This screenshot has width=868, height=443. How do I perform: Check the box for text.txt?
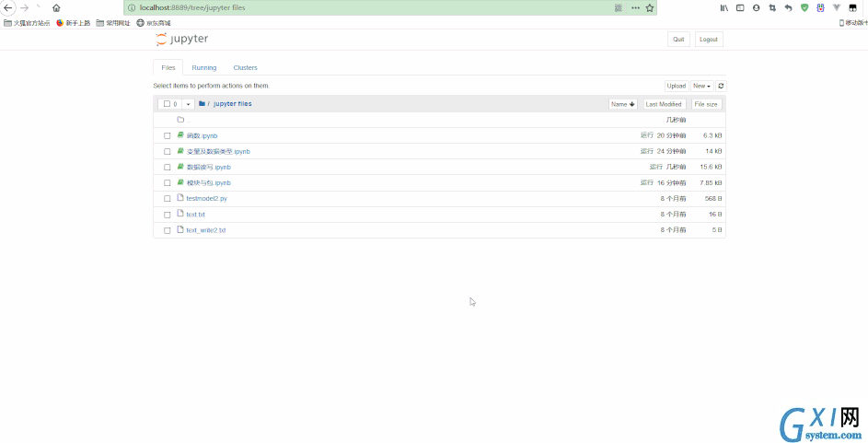pos(168,215)
